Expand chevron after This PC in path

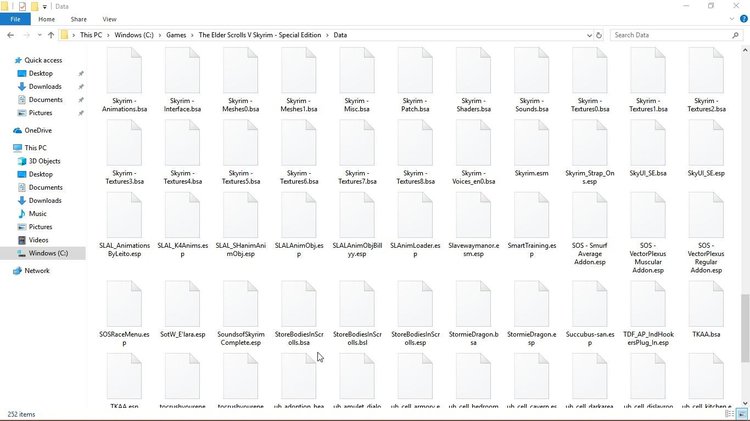click(108, 35)
